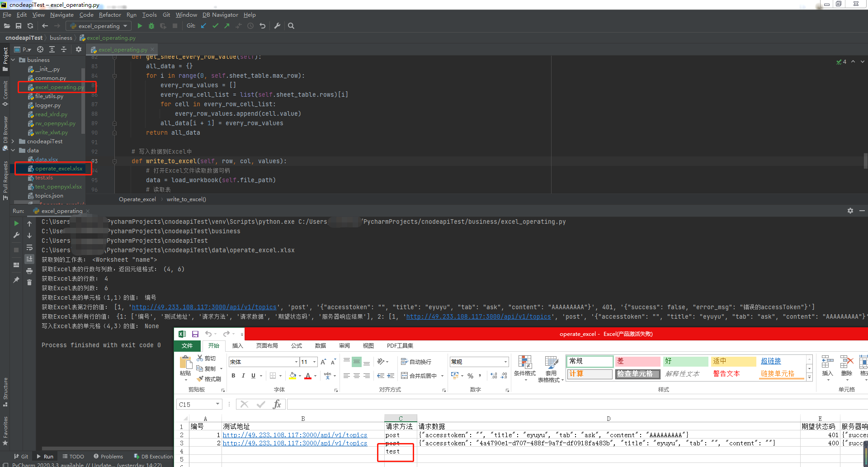868x467 pixels.
Task: Toggle center horizontal alignment in Excel
Action: point(357,376)
